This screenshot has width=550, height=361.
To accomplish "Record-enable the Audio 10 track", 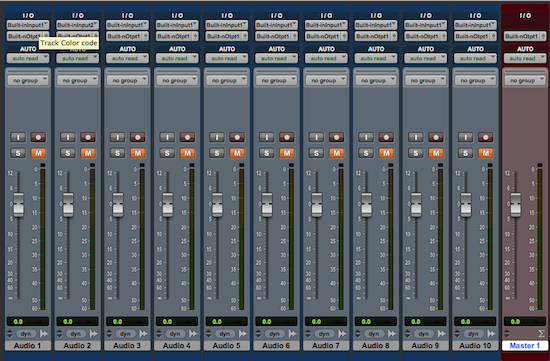I will (x=486, y=137).
